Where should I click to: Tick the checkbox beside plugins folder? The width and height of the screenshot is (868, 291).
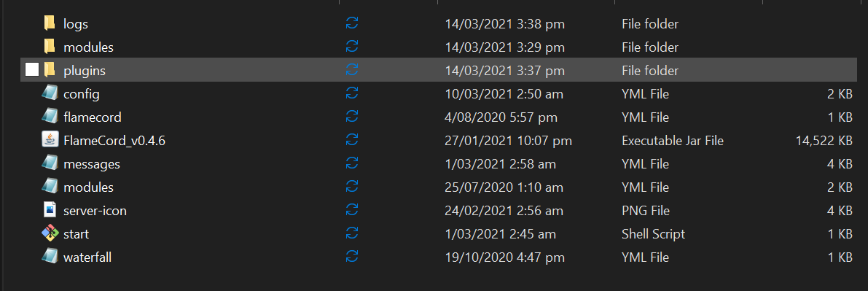[x=32, y=70]
